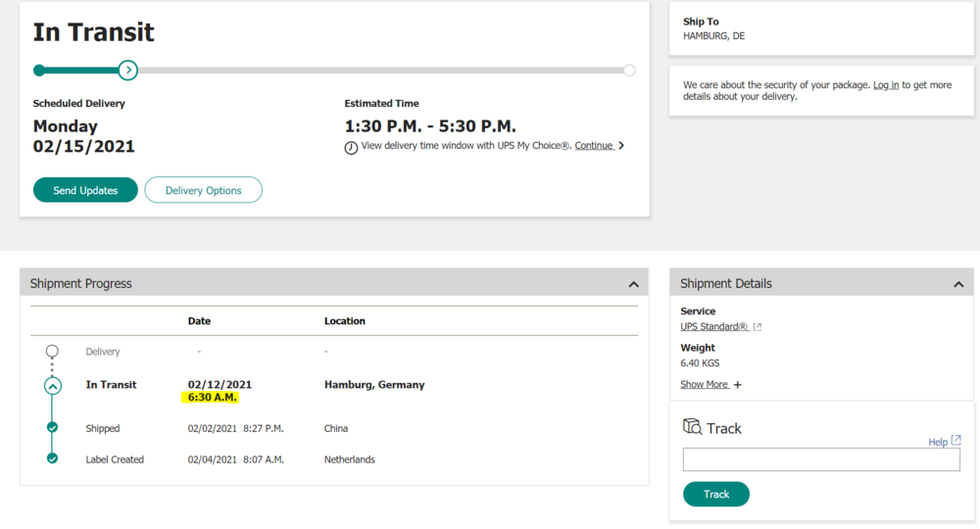Click the Shipped status checkmark icon
Screen dimensions: 980x529
[52, 428]
